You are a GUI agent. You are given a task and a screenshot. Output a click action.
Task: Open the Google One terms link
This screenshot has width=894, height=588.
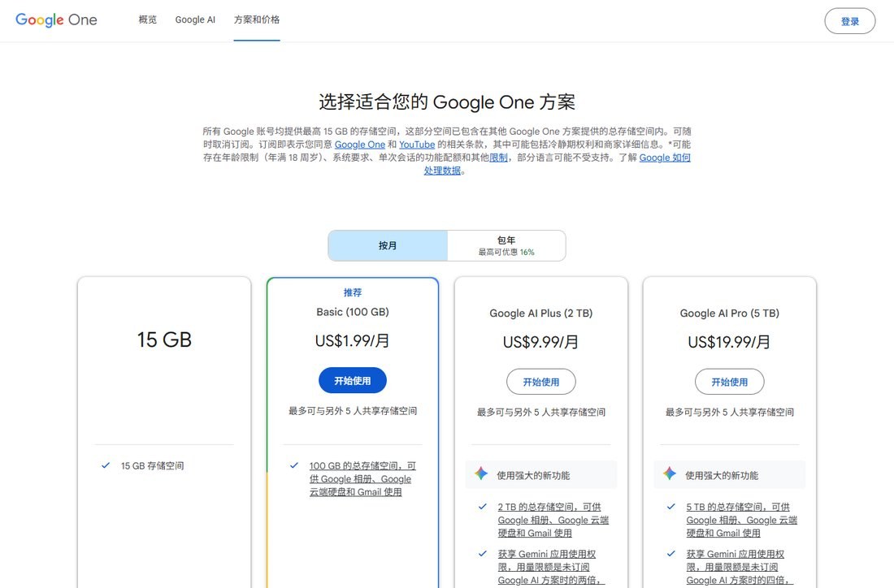(x=360, y=145)
